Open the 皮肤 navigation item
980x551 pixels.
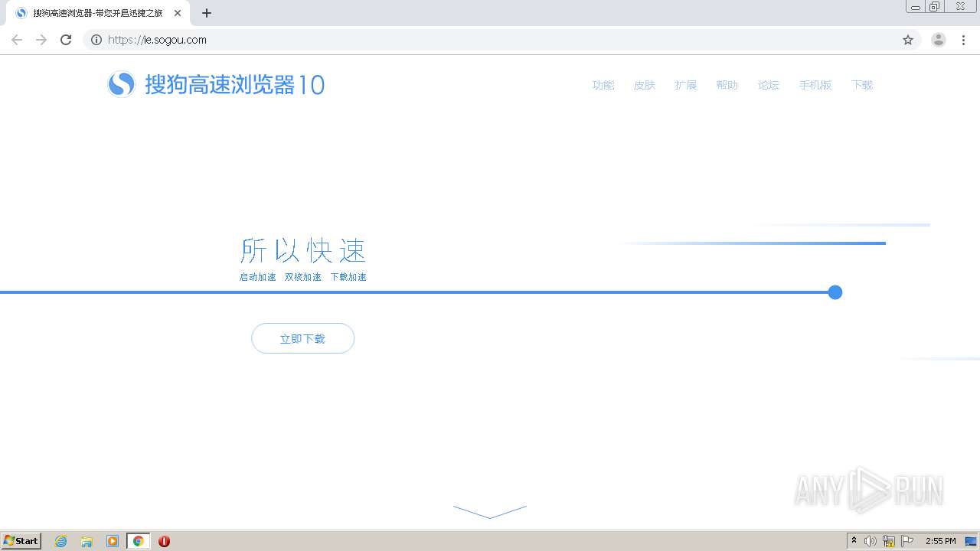645,85
